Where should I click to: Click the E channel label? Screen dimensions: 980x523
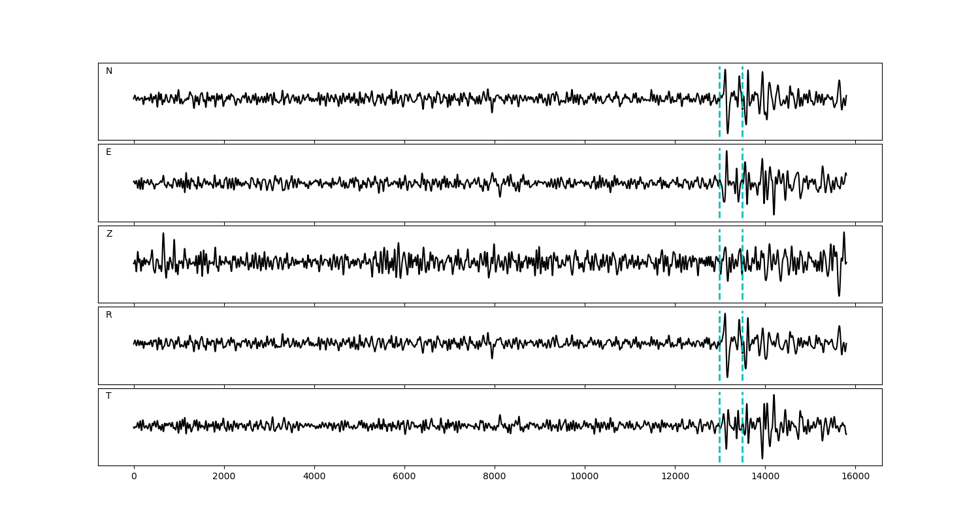click(108, 152)
